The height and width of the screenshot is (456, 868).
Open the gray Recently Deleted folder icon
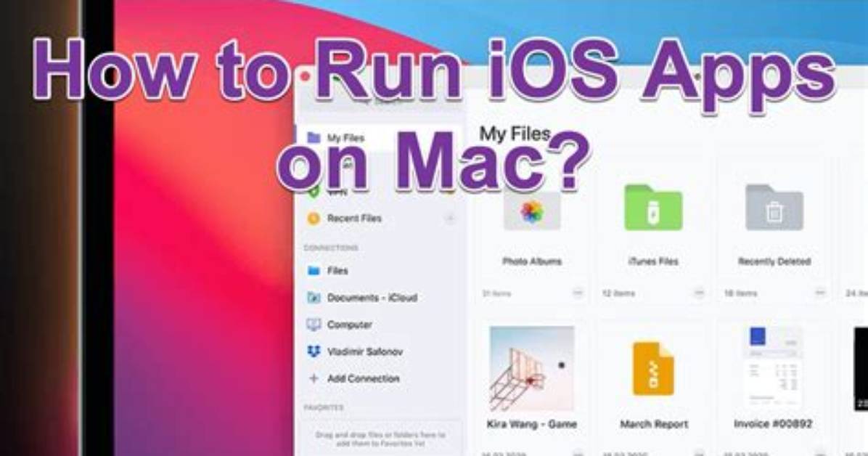point(774,207)
